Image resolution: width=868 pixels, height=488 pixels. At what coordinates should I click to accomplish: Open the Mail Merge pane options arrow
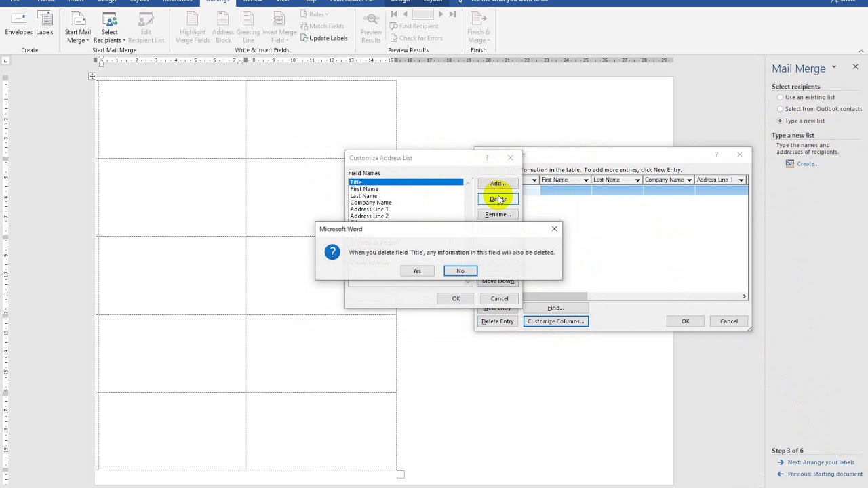tap(834, 67)
